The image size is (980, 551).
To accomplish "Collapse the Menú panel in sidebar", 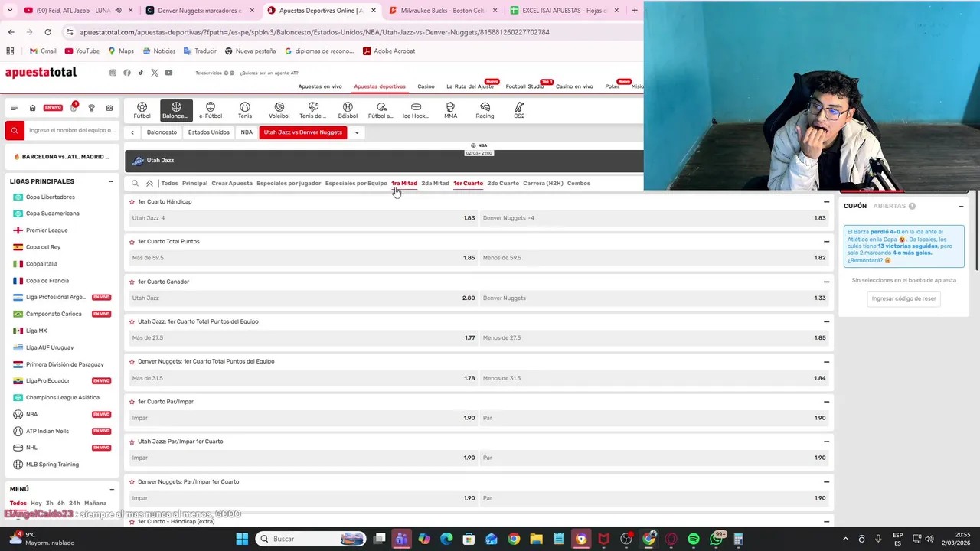I will point(111,489).
